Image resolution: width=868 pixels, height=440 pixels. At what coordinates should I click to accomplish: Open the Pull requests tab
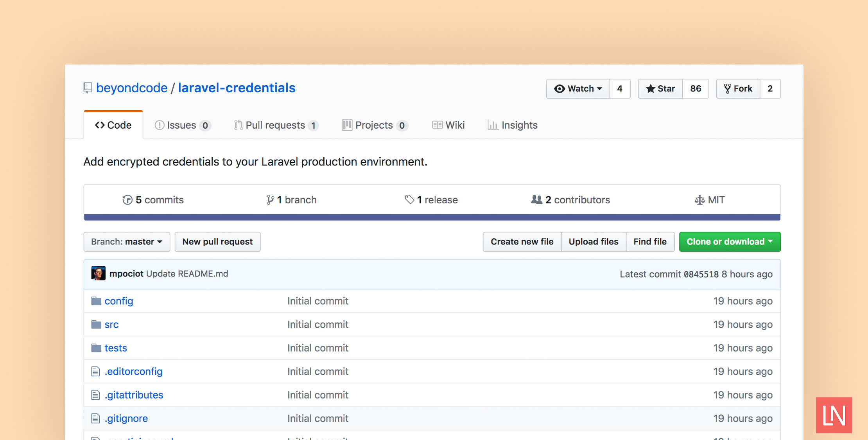click(x=276, y=125)
